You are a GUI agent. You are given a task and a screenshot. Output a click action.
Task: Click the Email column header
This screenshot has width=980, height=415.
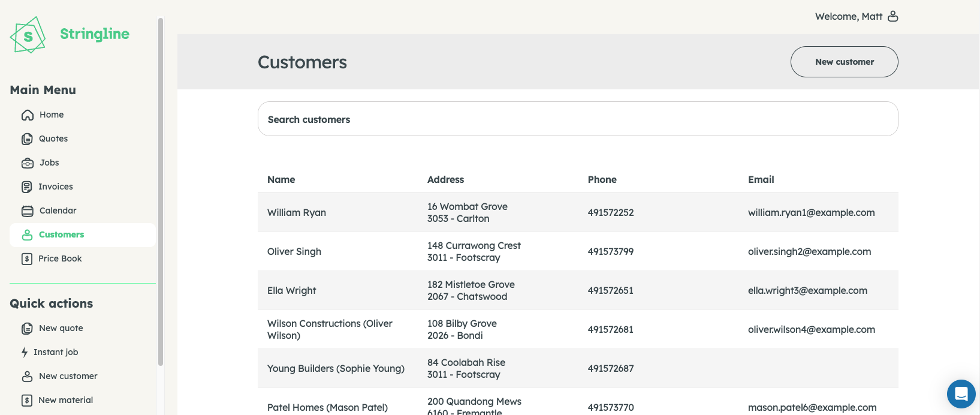click(761, 179)
